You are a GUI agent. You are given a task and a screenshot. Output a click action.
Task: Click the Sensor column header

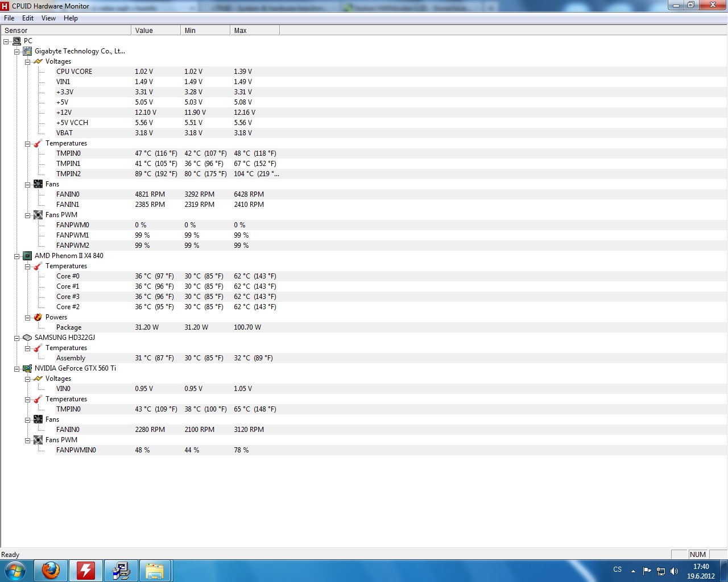pos(66,31)
